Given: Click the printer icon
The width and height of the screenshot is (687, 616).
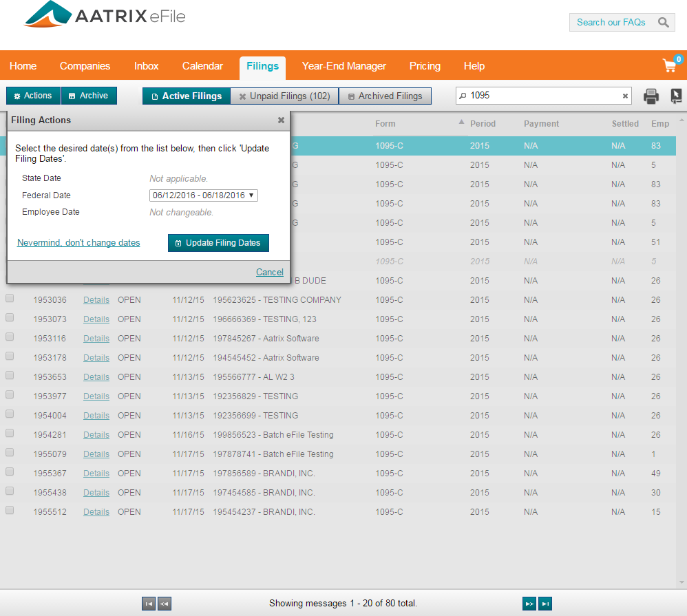Looking at the screenshot, I should point(651,96).
